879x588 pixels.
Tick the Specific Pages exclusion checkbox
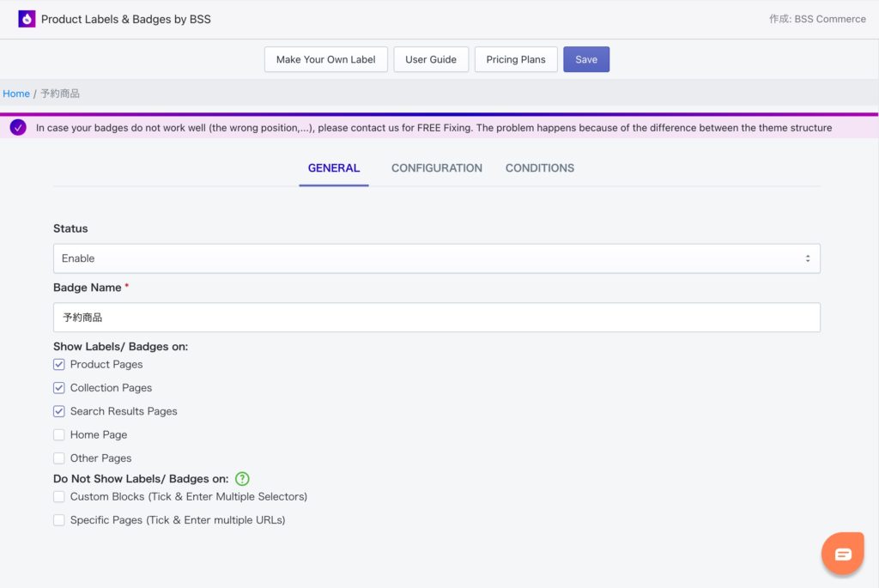point(59,520)
